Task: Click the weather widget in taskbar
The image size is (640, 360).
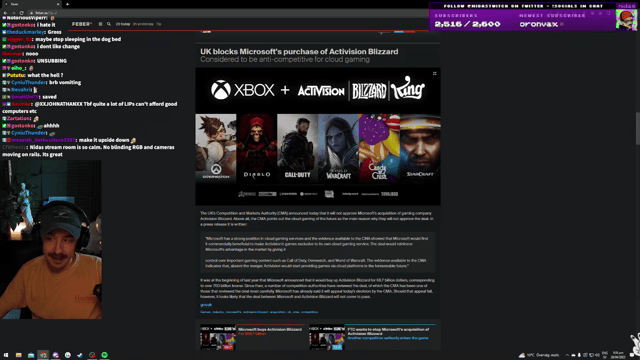Action: pyautogui.click(x=540, y=355)
